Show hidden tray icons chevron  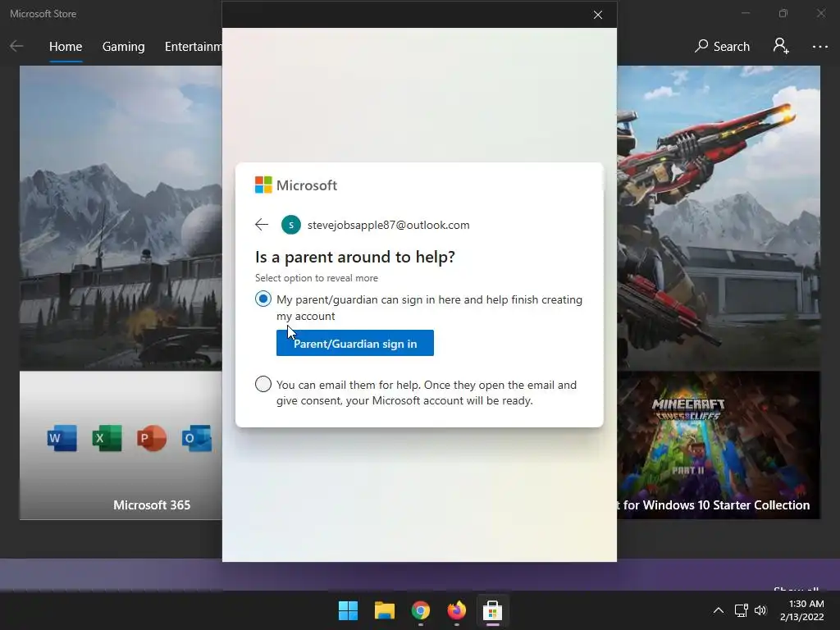(719, 610)
